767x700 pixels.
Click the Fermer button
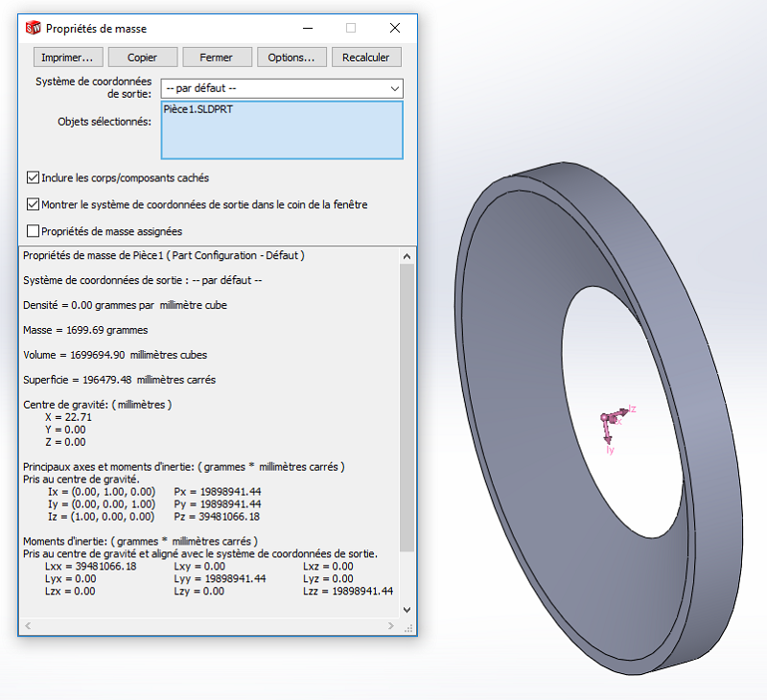[x=217, y=58]
